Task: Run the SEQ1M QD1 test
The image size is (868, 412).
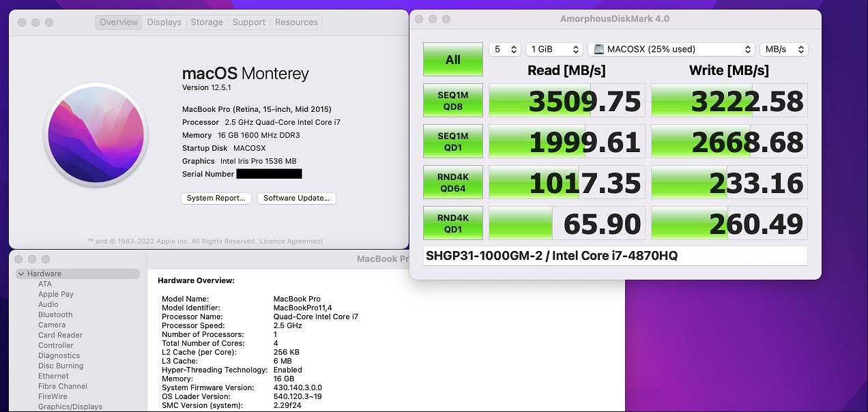Action: (x=453, y=142)
